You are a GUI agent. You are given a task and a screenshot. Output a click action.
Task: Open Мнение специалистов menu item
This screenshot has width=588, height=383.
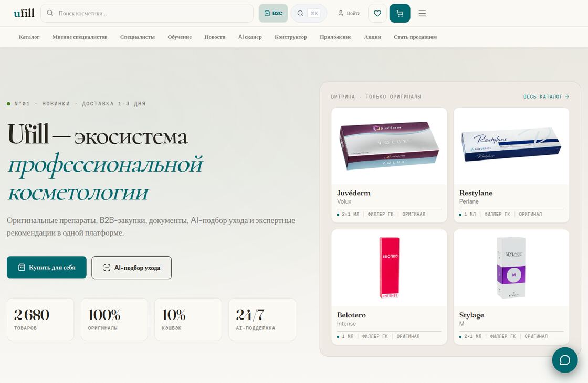(79, 37)
